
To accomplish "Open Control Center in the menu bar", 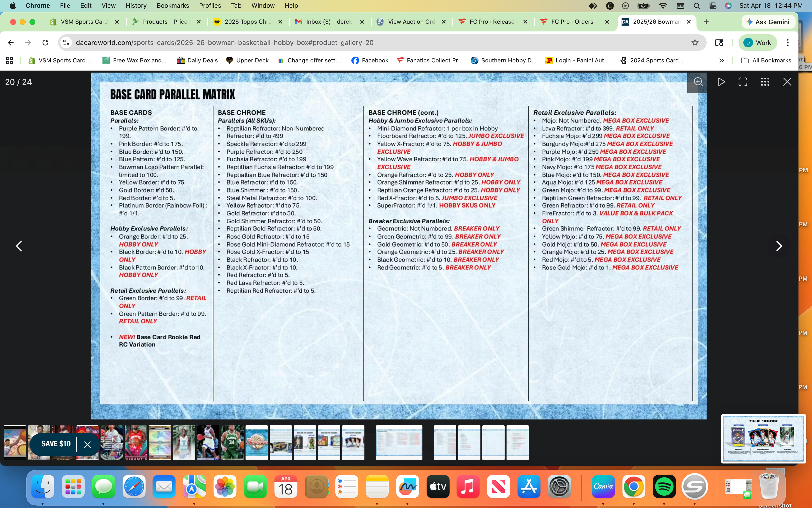I will [713, 6].
